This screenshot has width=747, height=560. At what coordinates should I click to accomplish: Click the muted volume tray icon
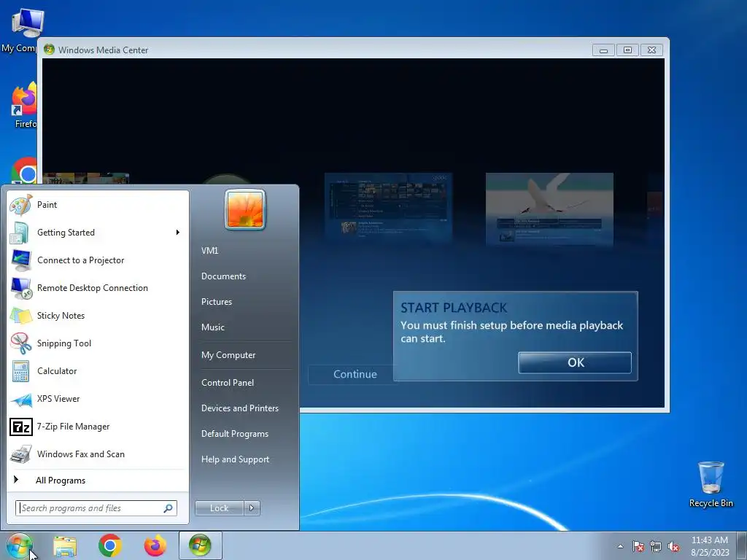[x=673, y=546]
